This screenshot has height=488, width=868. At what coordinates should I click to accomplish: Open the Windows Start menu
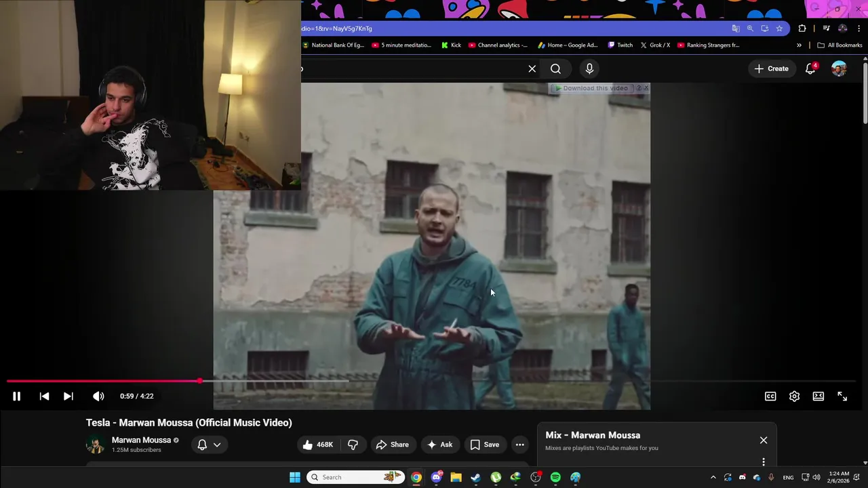(x=295, y=477)
